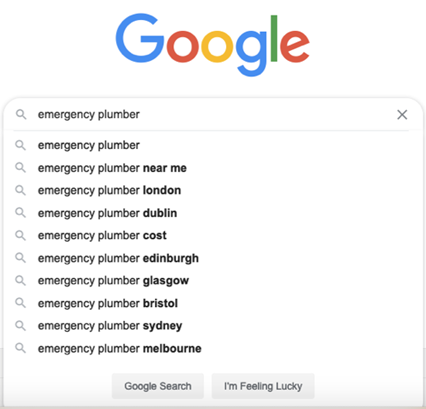Click the Google Search button
This screenshot has width=426, height=409.
(158, 386)
